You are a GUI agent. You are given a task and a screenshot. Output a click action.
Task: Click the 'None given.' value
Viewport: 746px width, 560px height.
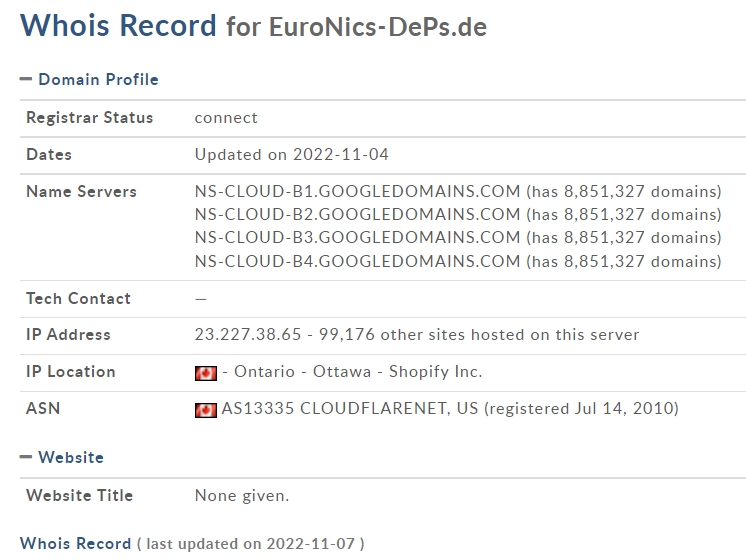(242, 496)
